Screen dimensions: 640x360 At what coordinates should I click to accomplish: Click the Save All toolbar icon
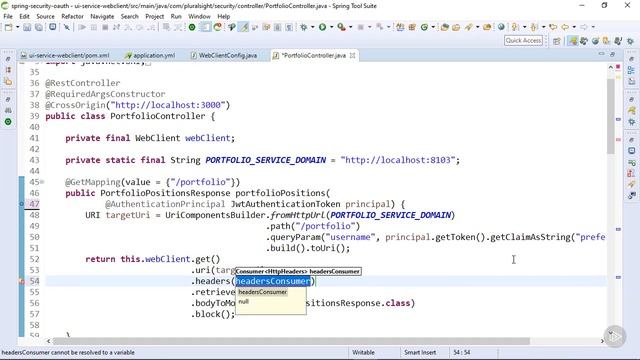(39, 27)
